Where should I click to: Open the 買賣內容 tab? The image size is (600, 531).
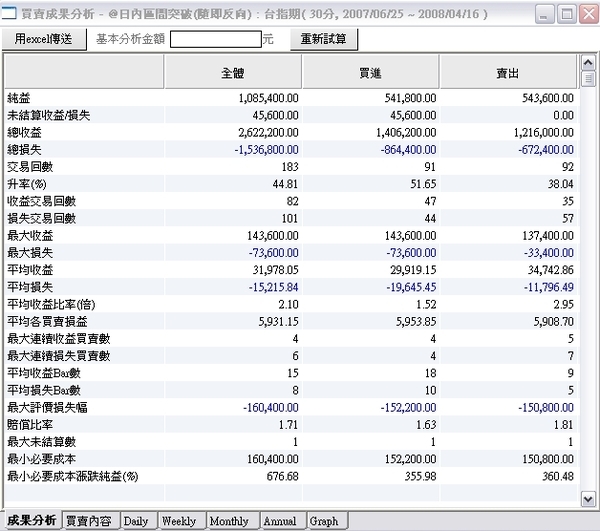point(89,521)
